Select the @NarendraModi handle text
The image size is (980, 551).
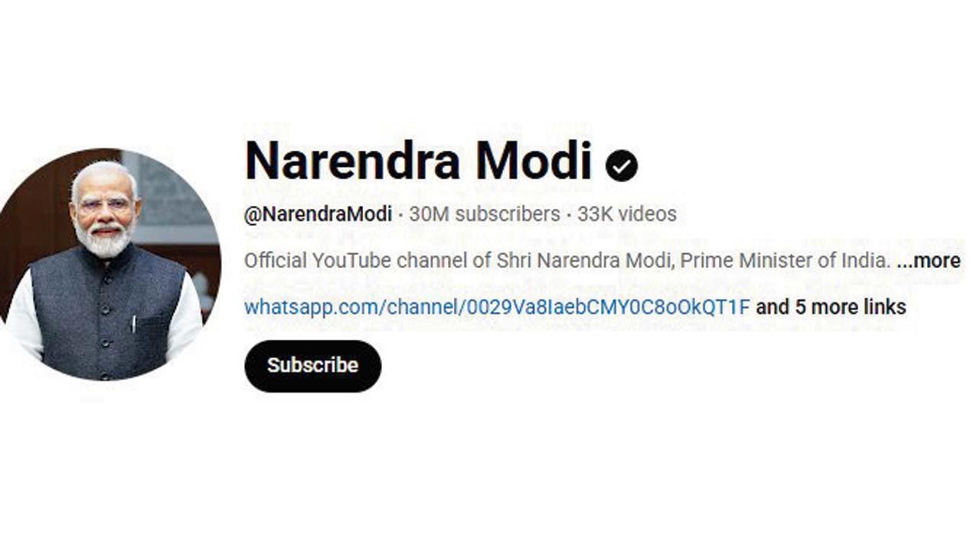tap(318, 214)
